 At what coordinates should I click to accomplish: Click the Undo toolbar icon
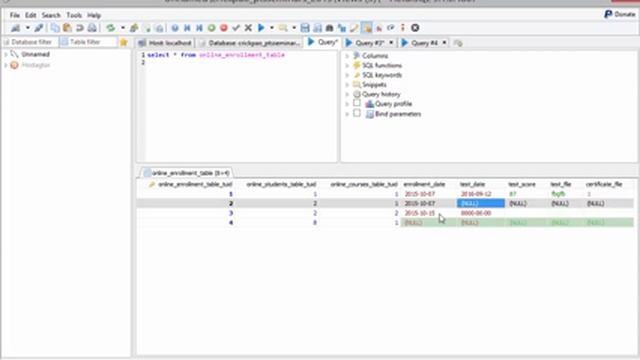click(x=80, y=28)
